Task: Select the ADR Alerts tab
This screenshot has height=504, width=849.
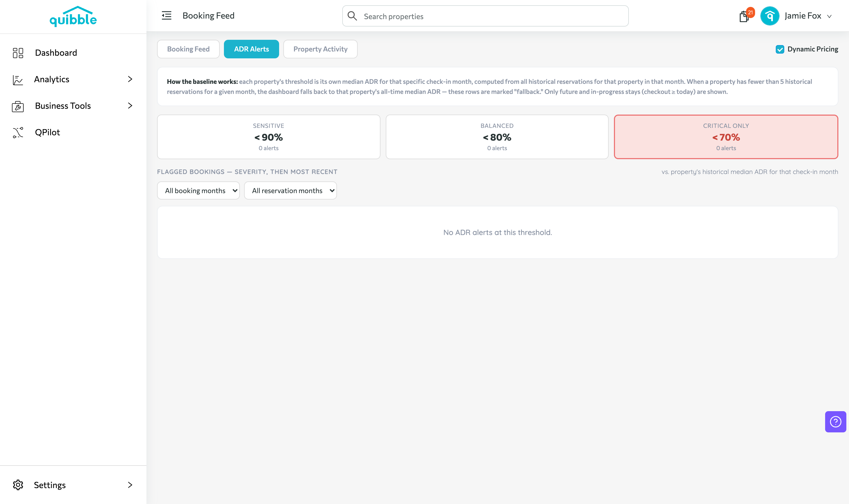Action: point(251,49)
